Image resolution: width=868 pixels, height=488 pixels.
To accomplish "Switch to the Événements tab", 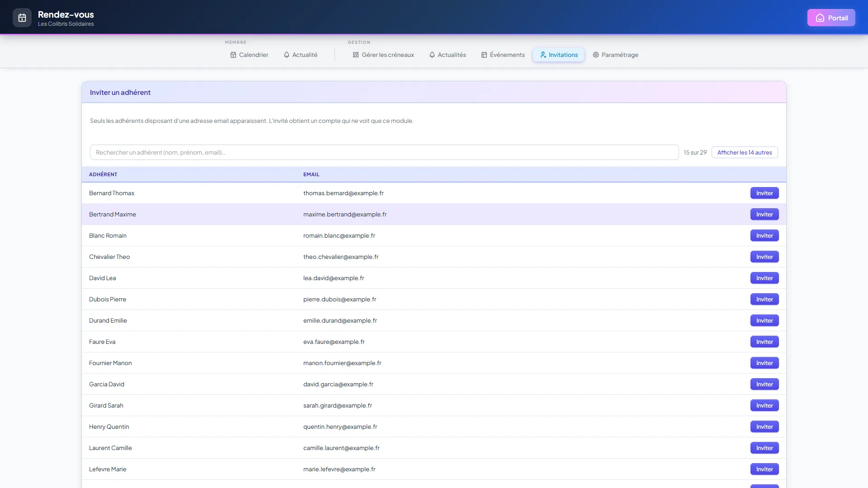I will click(x=503, y=55).
